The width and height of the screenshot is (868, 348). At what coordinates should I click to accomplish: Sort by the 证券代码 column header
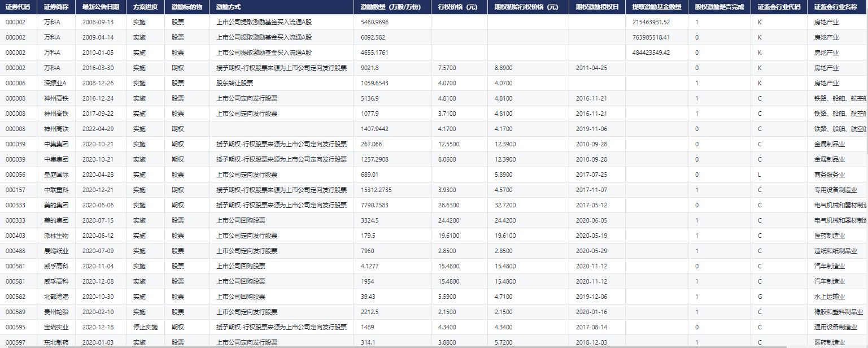pos(18,7)
